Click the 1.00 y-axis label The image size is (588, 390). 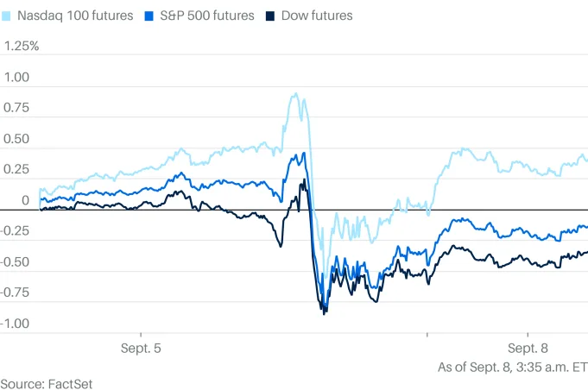16,77
